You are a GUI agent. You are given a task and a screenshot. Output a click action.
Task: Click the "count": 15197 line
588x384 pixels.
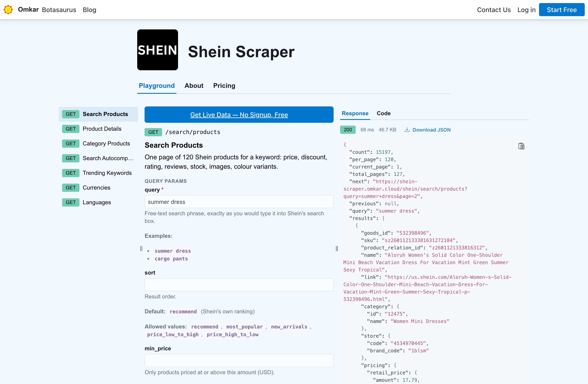[x=371, y=152]
